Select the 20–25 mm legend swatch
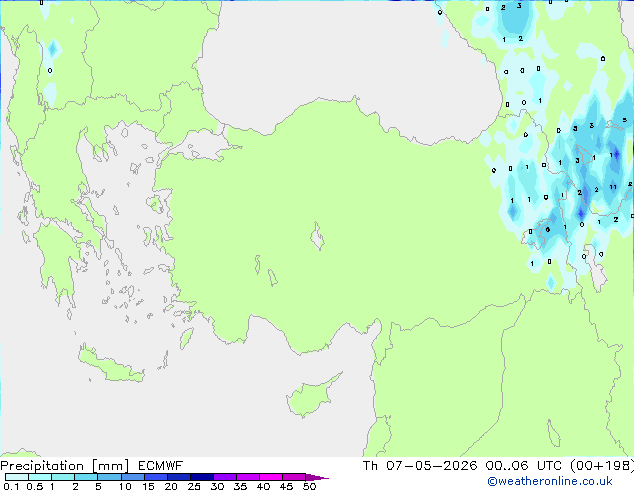Image resolution: width=634 pixels, height=490 pixels. (x=178, y=477)
